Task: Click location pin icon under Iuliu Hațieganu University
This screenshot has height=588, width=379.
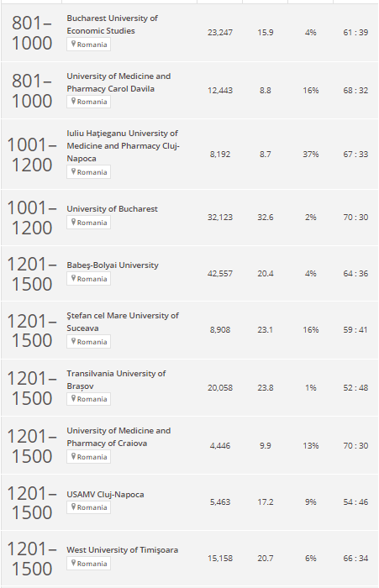Action: 74,171
